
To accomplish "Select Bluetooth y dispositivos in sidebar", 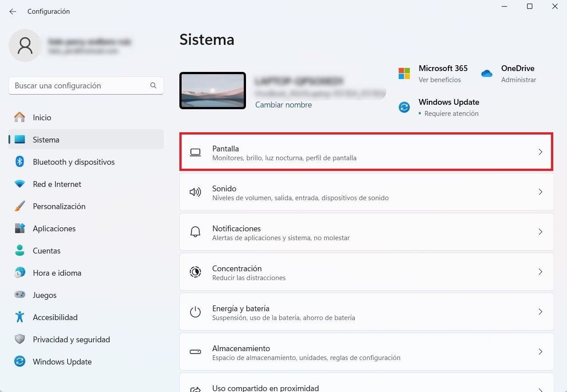I will (86, 162).
